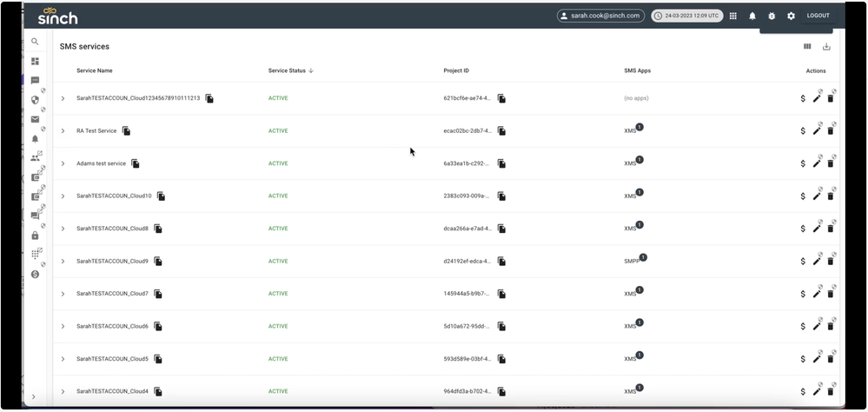Copy the RA Test Service name

coord(126,131)
